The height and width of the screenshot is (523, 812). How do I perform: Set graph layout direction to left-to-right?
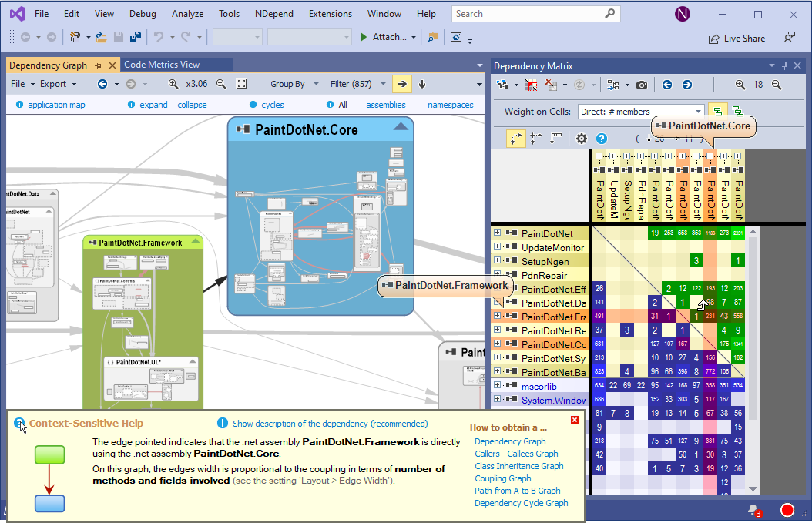click(x=402, y=84)
